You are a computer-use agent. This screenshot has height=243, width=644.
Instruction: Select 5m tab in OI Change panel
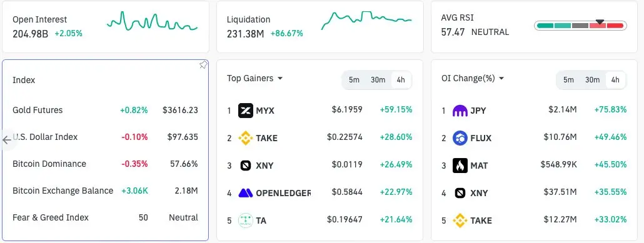(568, 80)
